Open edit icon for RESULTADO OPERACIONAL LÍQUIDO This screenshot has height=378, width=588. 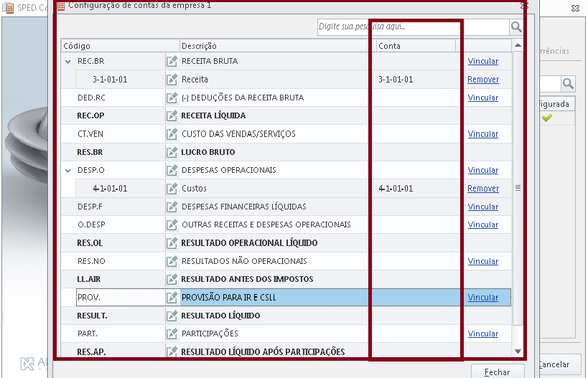[x=172, y=243]
